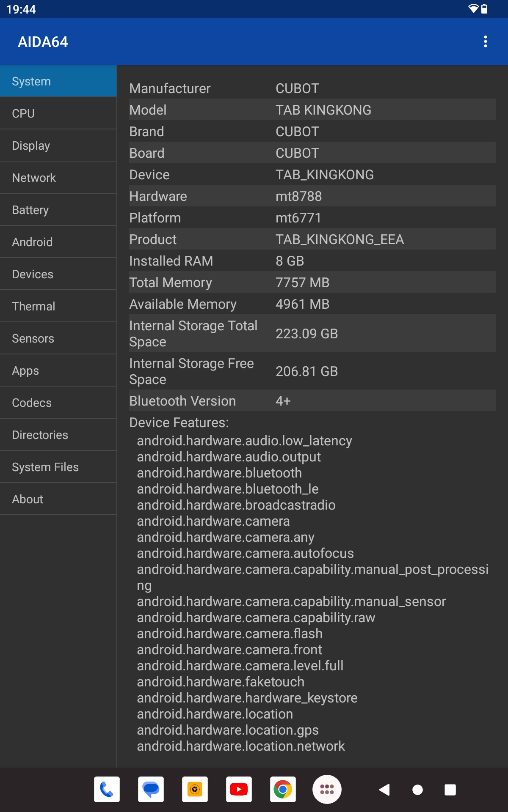Tap the Product TAB_KINGKONG_EEA value
The width and height of the screenshot is (508, 812).
pyautogui.click(x=340, y=239)
